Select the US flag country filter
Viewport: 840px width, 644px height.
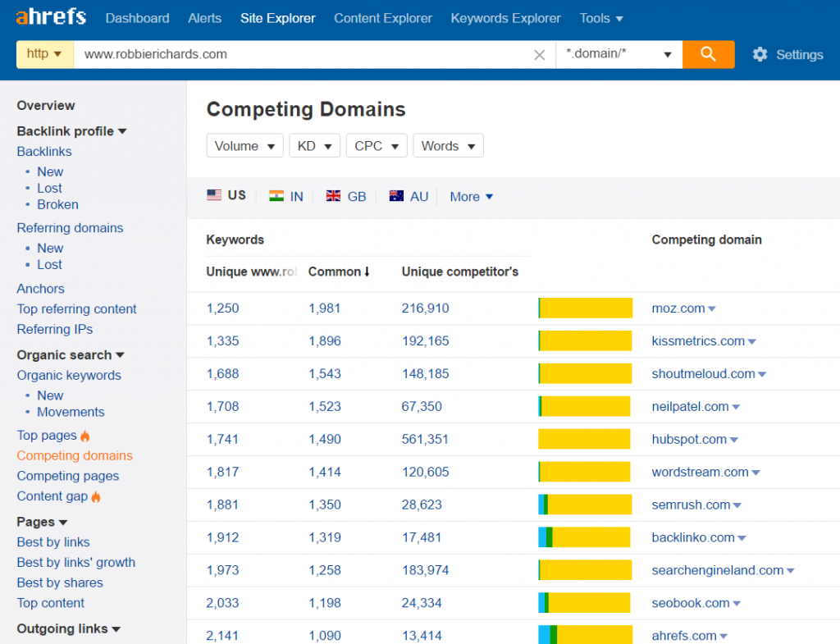pyautogui.click(x=226, y=195)
